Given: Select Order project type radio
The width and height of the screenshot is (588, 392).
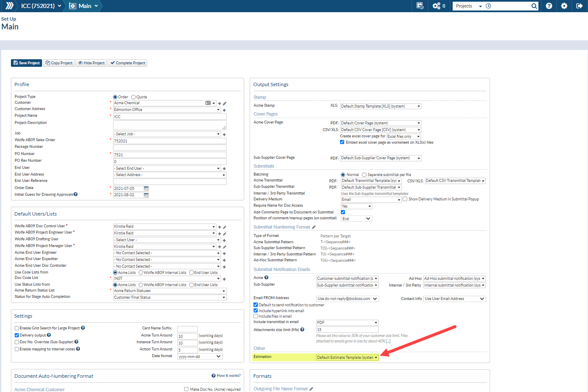Looking at the screenshot, I should pos(115,97).
